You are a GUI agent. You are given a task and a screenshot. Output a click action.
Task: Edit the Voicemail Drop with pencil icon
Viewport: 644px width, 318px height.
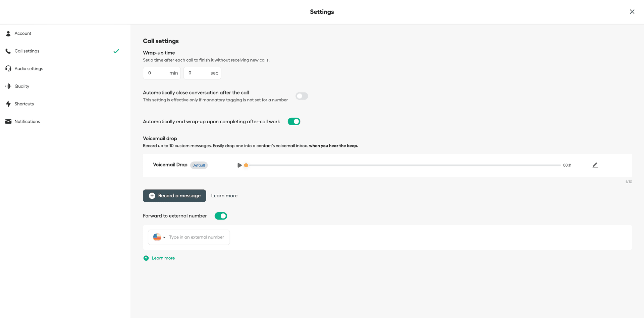coord(595,165)
